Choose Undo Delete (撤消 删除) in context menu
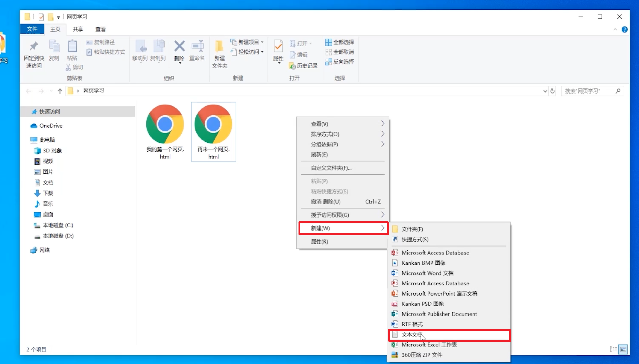Viewport: 639px width, 364px height. coord(343,201)
